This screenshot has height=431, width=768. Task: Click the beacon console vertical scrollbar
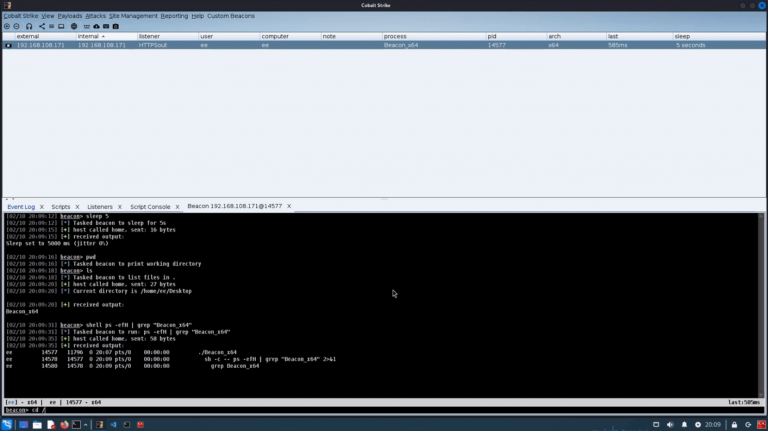point(761,305)
